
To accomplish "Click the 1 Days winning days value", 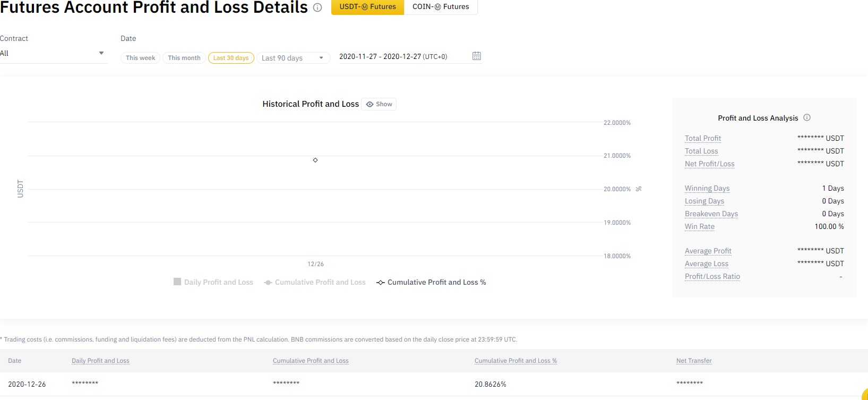I will tap(833, 188).
